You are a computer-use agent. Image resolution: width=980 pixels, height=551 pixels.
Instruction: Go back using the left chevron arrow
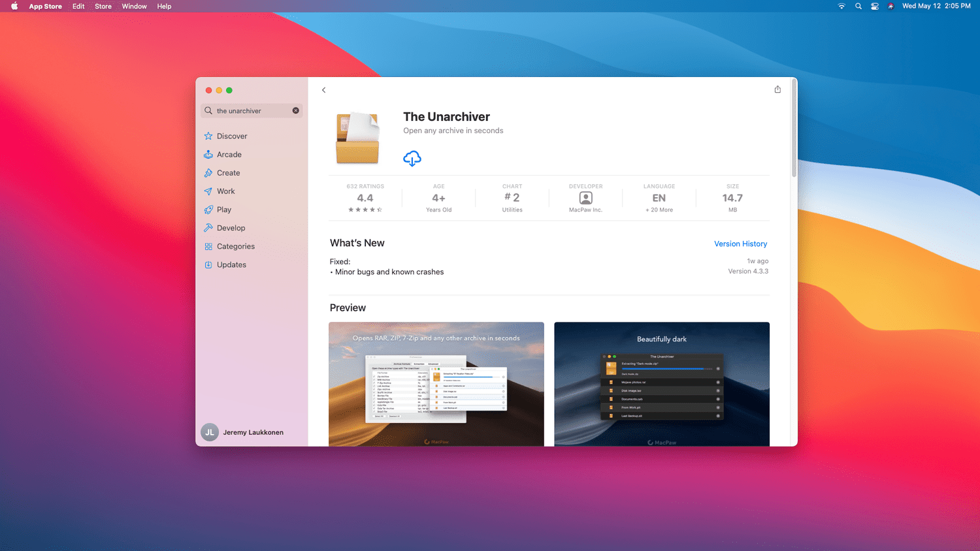click(x=323, y=90)
